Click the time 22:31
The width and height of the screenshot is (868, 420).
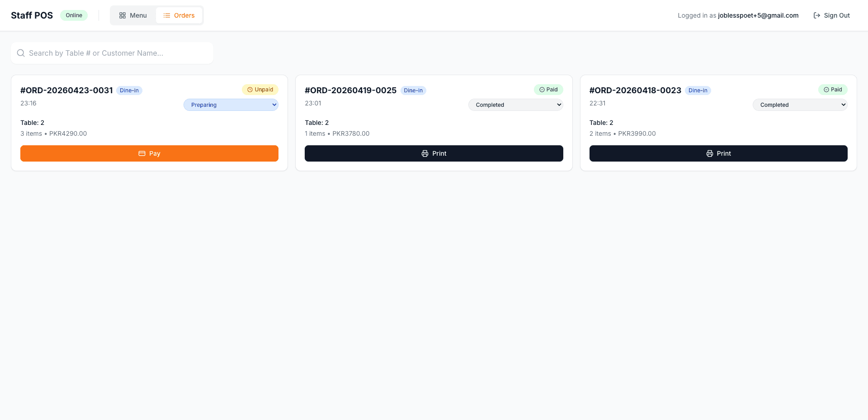tap(598, 103)
